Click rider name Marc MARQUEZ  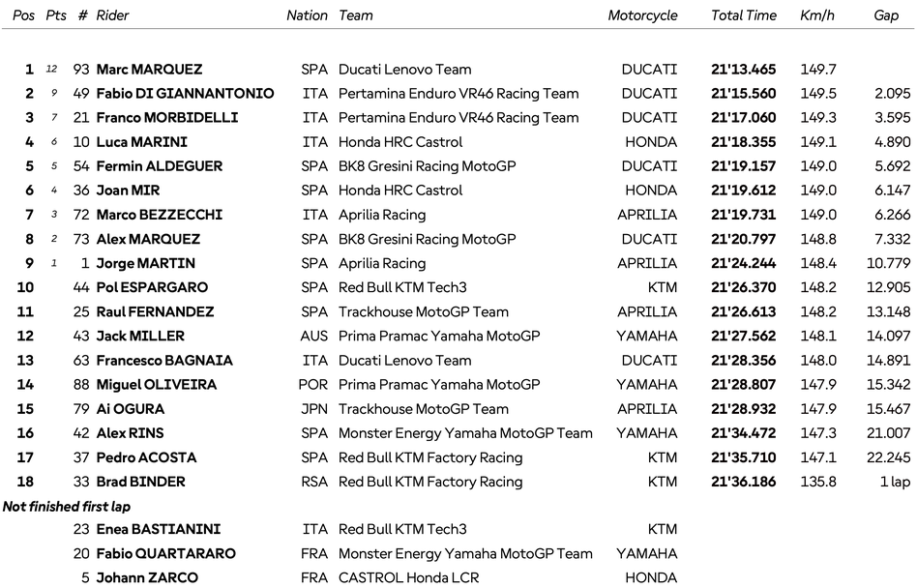pyautogui.click(x=148, y=70)
